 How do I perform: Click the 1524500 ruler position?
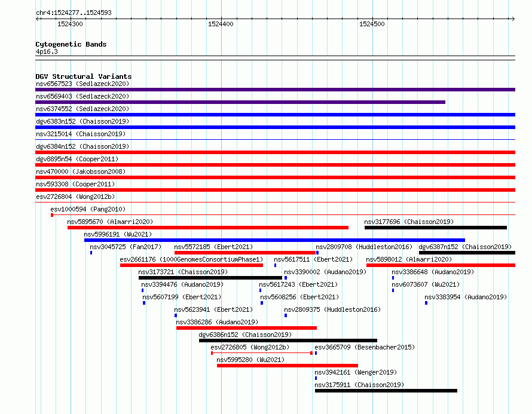(372, 24)
